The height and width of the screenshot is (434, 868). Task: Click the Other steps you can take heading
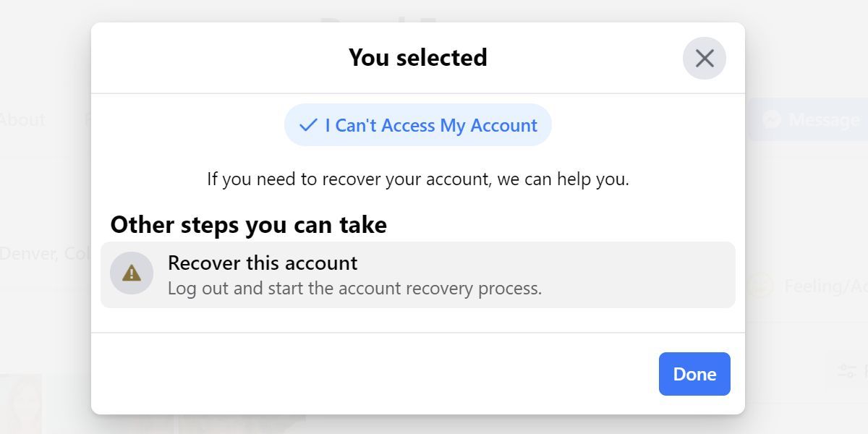tap(248, 225)
